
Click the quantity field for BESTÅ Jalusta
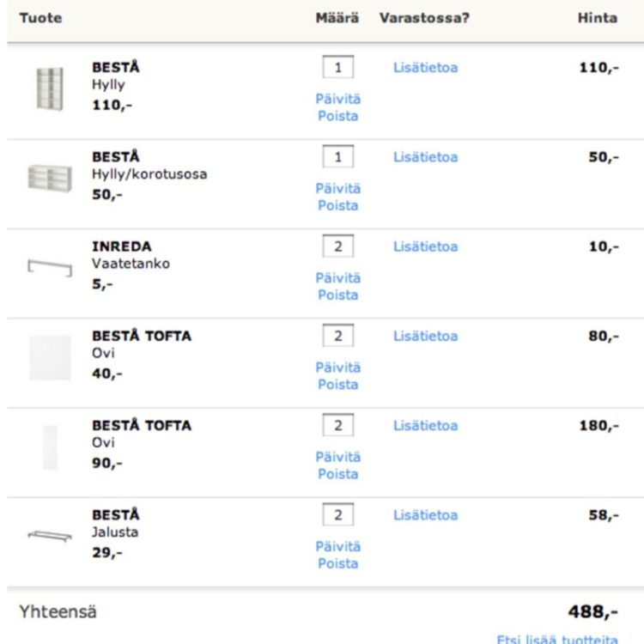(338, 514)
